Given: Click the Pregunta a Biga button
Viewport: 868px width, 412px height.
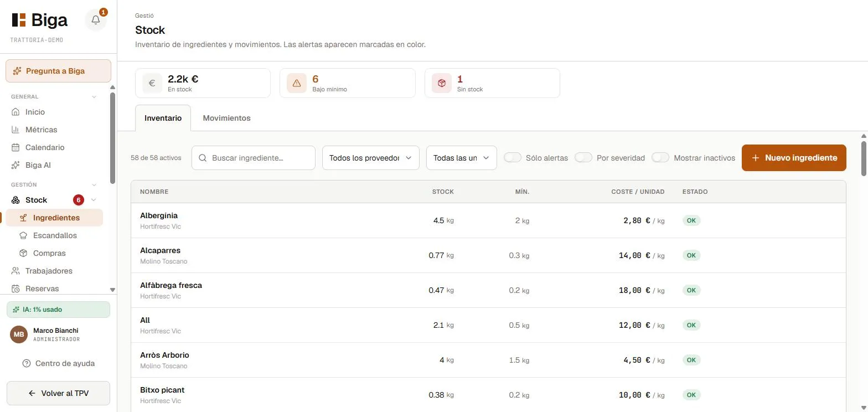Looking at the screenshot, I should coord(58,71).
